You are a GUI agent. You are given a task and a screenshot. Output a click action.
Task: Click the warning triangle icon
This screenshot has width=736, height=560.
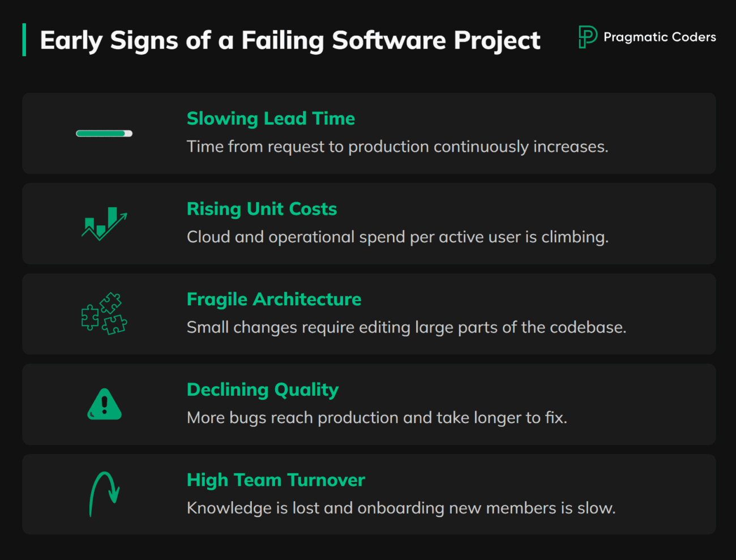click(x=104, y=404)
